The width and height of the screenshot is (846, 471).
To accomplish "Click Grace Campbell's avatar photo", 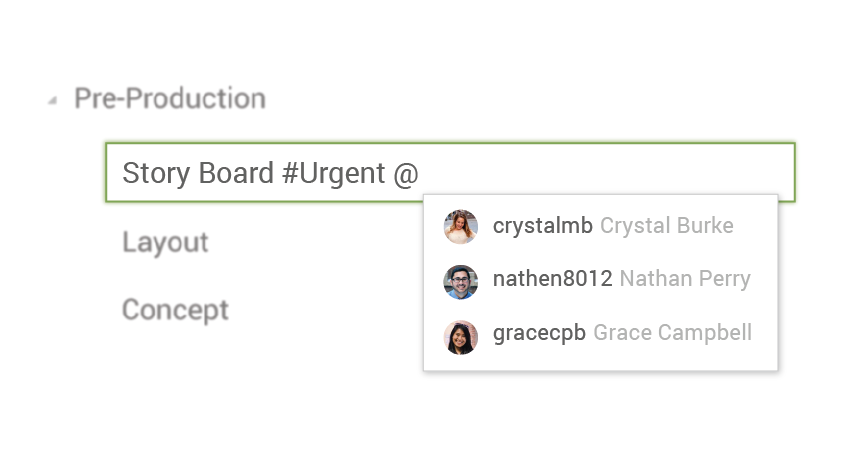I will [x=461, y=337].
